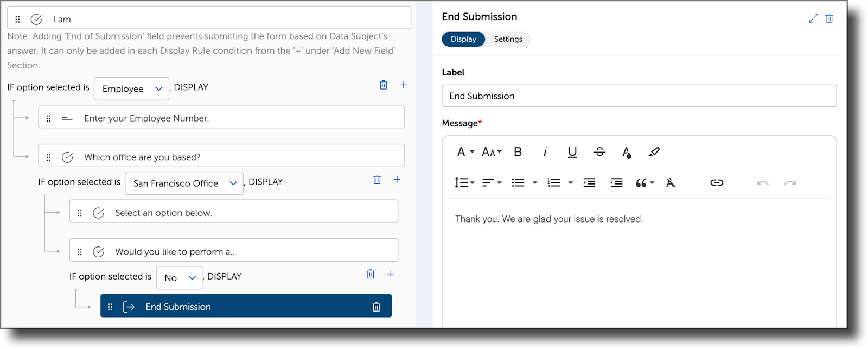Select the Display tab
Image resolution: width=868 pixels, height=349 pixels.
(463, 39)
